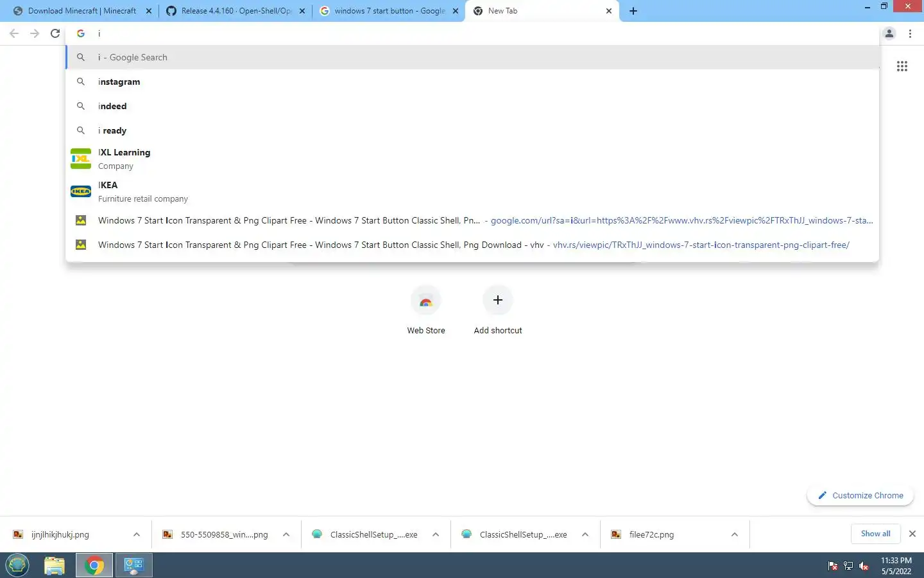Click the Chrome taskbar icon
The height and width of the screenshot is (578, 924).
pos(94,565)
